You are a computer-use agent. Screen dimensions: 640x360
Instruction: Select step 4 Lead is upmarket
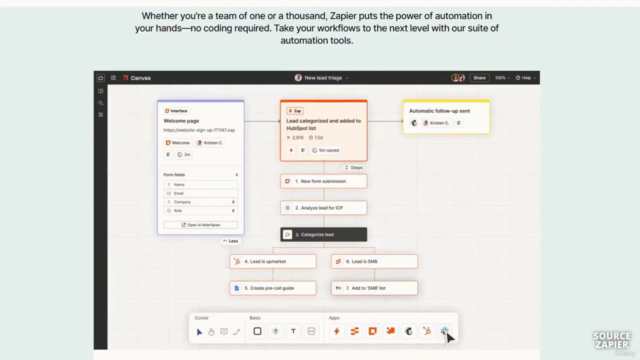(x=273, y=262)
